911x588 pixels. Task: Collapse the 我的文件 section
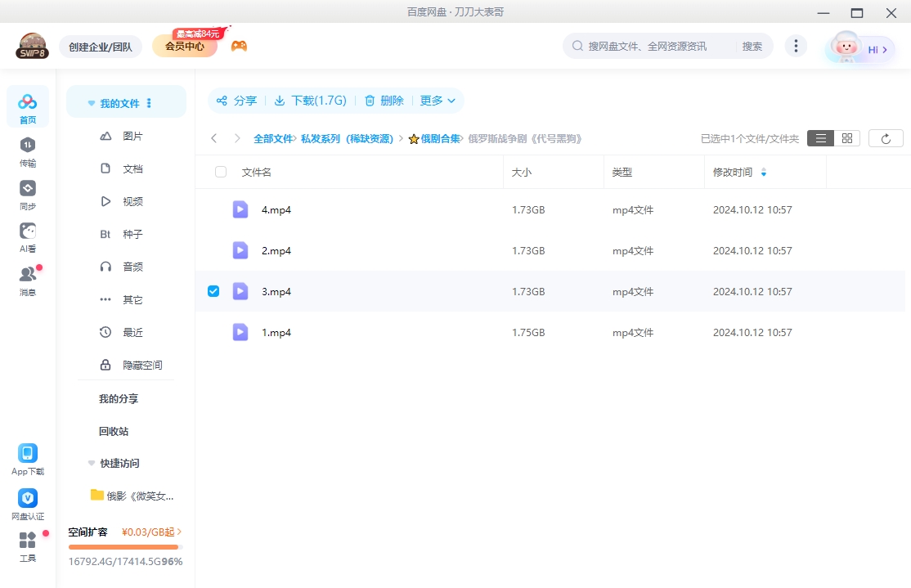coord(91,101)
